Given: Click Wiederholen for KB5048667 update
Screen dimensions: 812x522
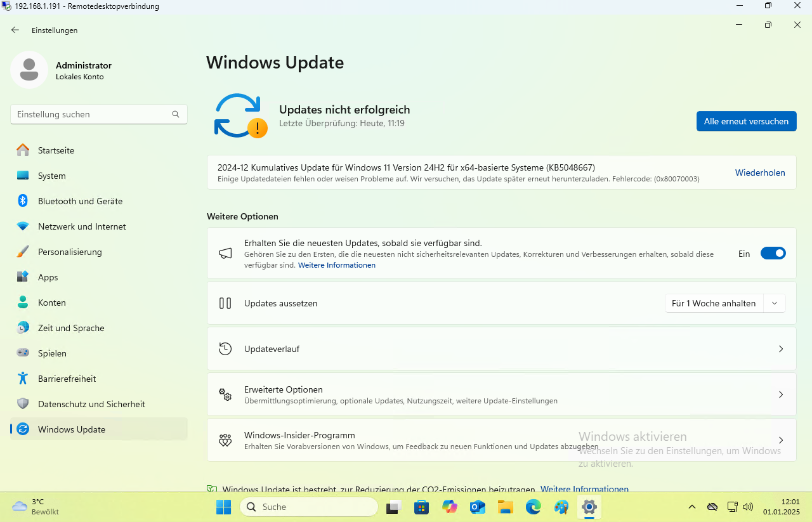Looking at the screenshot, I should pyautogui.click(x=760, y=173).
